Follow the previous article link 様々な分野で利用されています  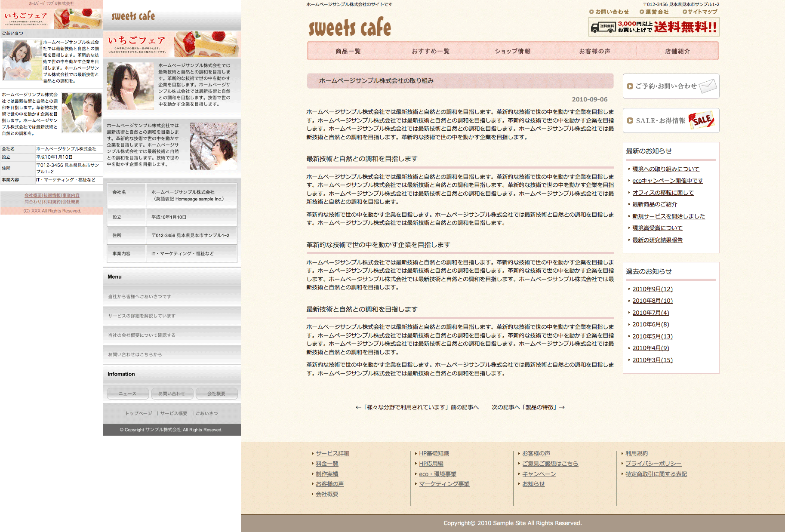pyautogui.click(x=406, y=407)
